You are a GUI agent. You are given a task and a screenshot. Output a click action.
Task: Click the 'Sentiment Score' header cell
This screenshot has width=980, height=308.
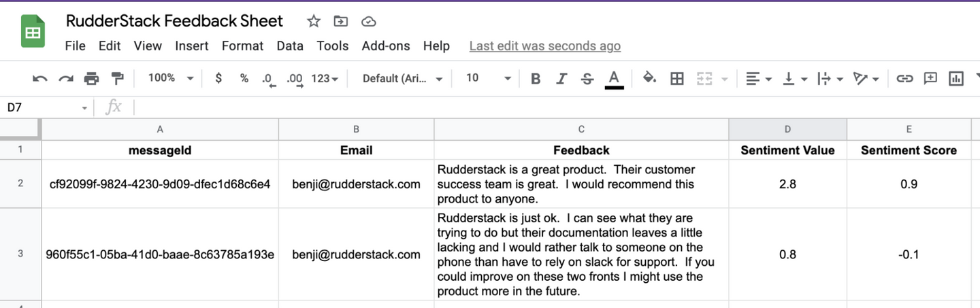point(909,150)
